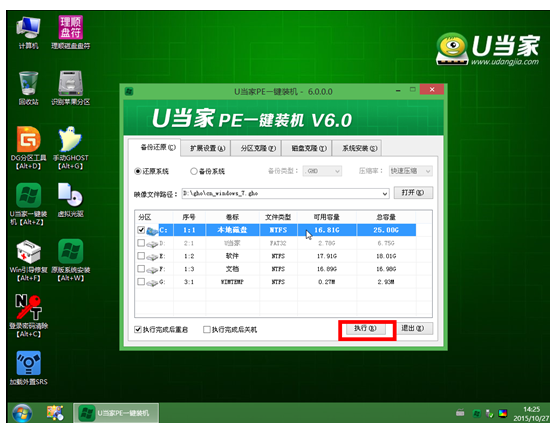
Task: Click the 本地磁盘 label cell
Action: point(232,230)
